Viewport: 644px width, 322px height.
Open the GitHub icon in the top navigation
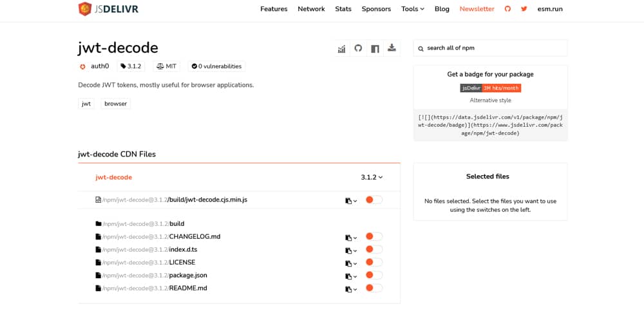(x=507, y=8)
